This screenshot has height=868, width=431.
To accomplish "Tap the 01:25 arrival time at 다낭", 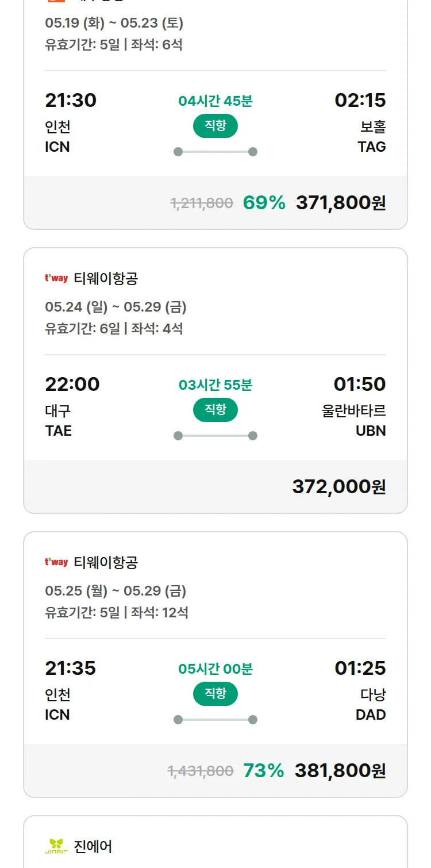I will click(x=360, y=668).
